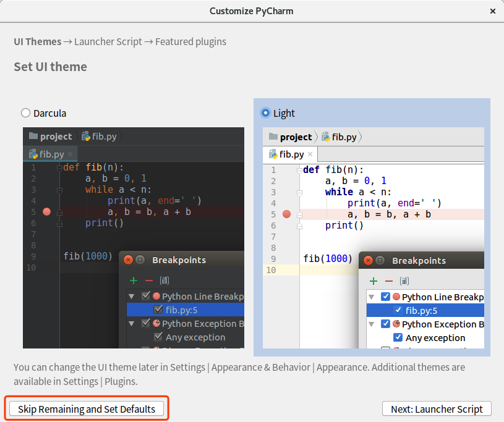This screenshot has width=504, height=422.
Task: Click the grey button beside close in Darcula Breakpoints
Action: click(140, 260)
